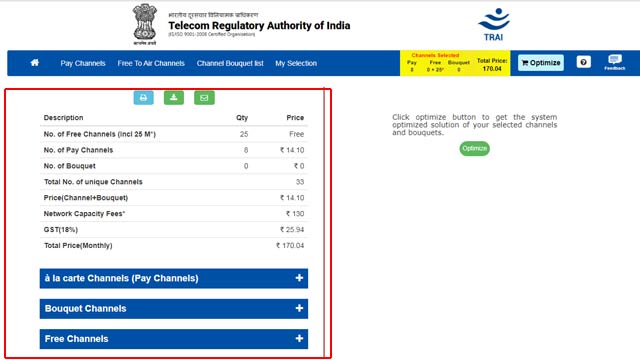
Task: Open the help question mark icon
Action: 583,62
